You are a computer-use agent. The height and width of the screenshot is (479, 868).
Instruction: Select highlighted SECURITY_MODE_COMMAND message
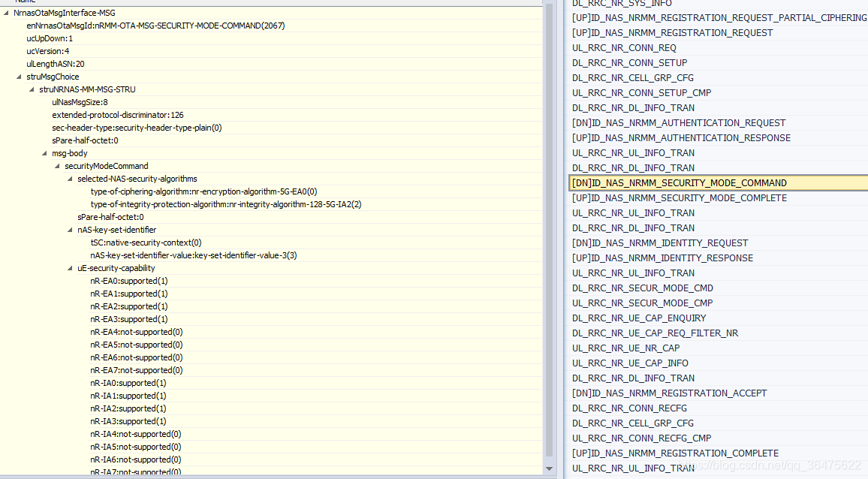pyautogui.click(x=719, y=182)
